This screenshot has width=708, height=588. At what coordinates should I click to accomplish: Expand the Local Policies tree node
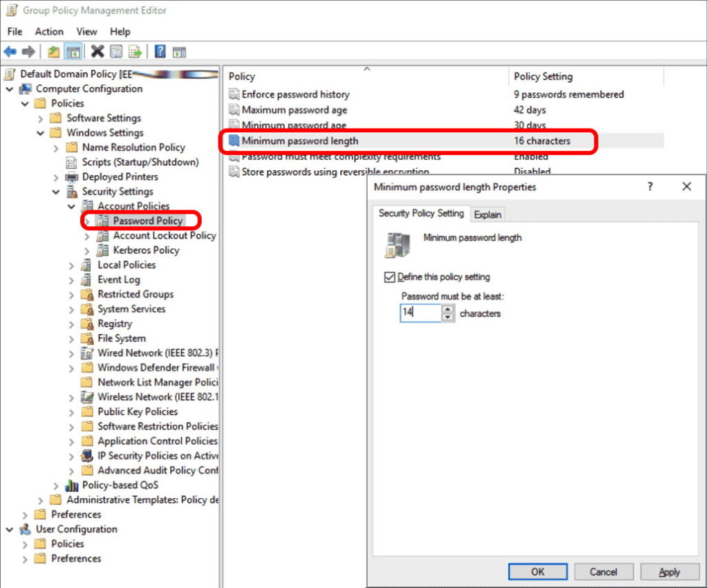[72, 265]
